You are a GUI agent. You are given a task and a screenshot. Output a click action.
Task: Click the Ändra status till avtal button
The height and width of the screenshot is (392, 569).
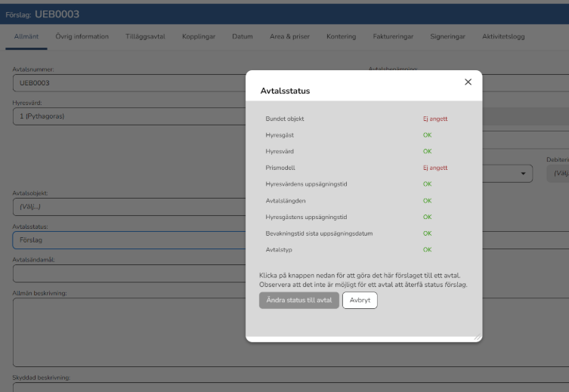point(298,301)
